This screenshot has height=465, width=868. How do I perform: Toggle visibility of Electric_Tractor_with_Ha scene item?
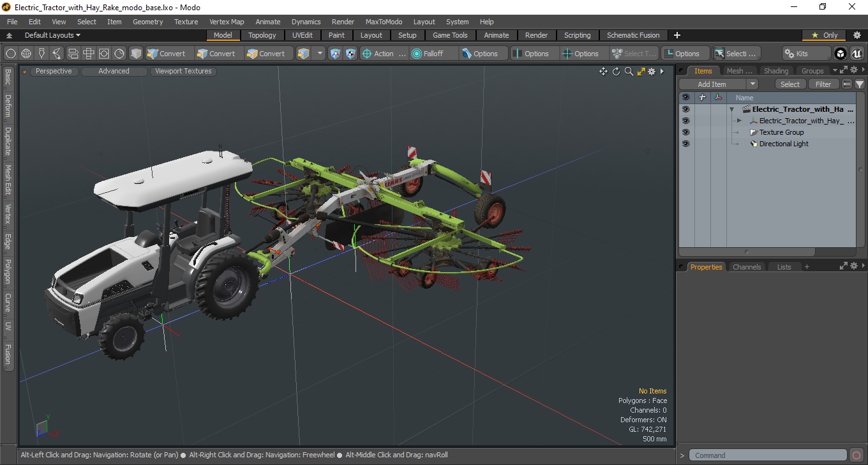point(685,109)
